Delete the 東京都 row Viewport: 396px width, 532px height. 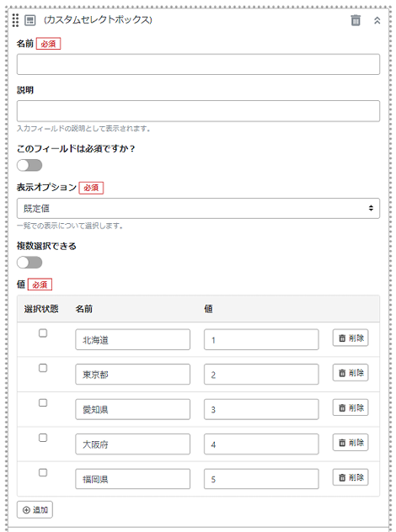pyautogui.click(x=351, y=373)
